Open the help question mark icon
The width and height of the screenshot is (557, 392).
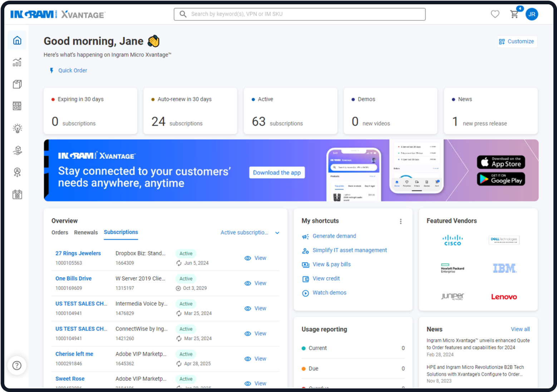(x=17, y=365)
